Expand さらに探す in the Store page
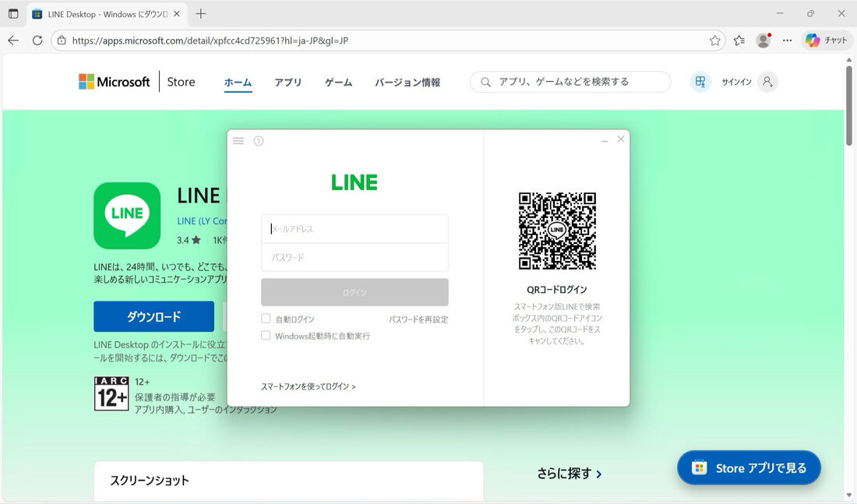 click(569, 473)
